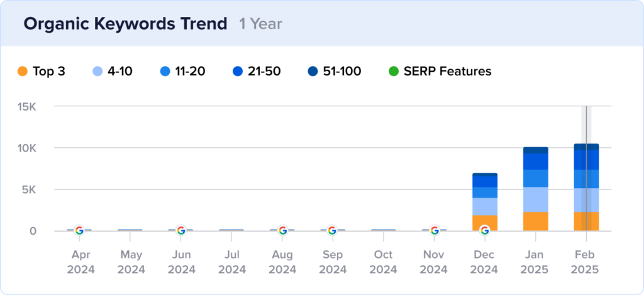The image size is (644, 295).
Task: Click the Google update icon for Dec 2024
Action: click(485, 230)
